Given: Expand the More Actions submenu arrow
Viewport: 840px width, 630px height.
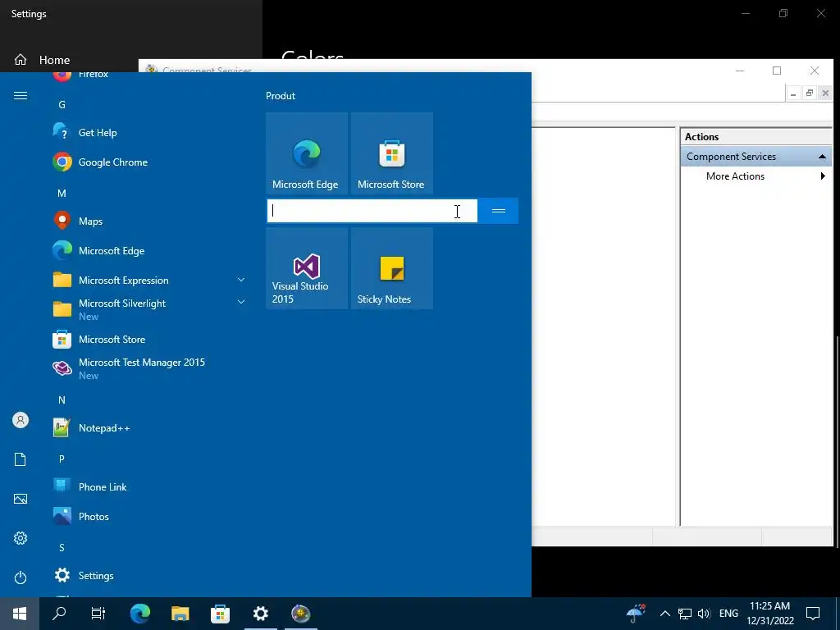Looking at the screenshot, I should pyautogui.click(x=823, y=176).
